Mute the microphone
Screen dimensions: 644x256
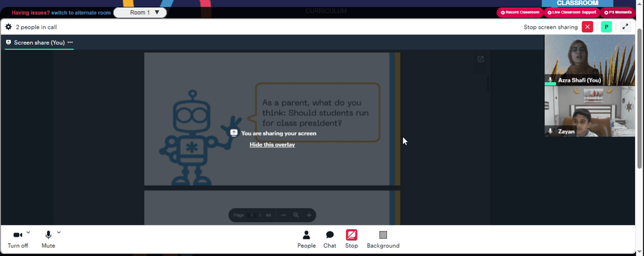[x=48, y=239]
